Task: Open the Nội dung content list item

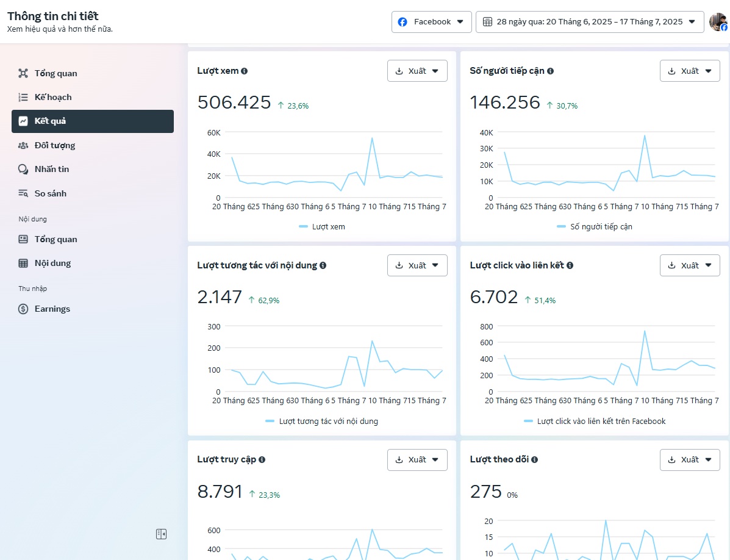Action: coord(93,263)
